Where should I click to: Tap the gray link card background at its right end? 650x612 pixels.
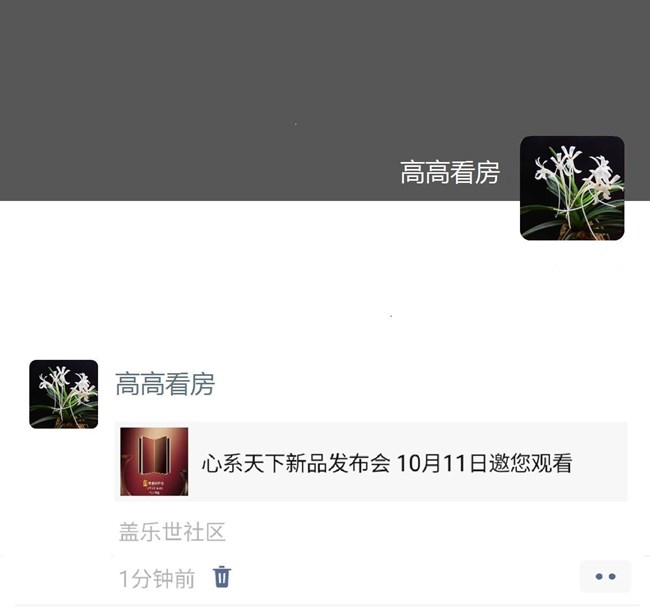(x=601, y=461)
